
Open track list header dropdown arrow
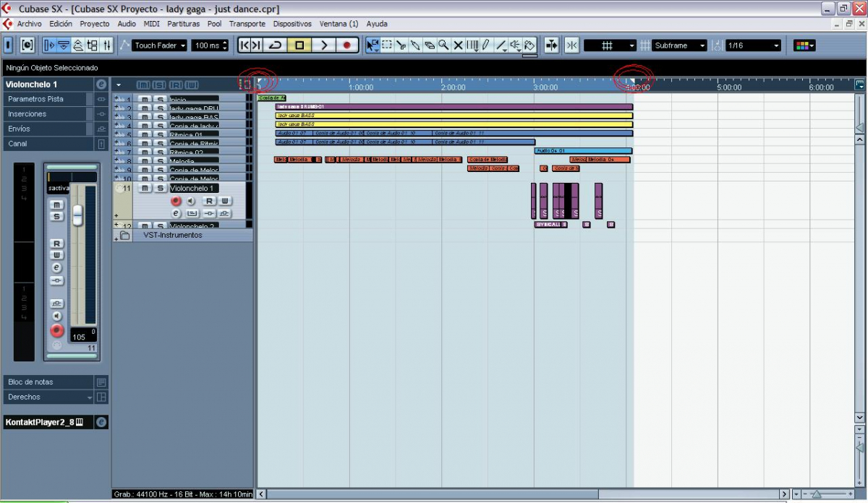click(x=119, y=85)
